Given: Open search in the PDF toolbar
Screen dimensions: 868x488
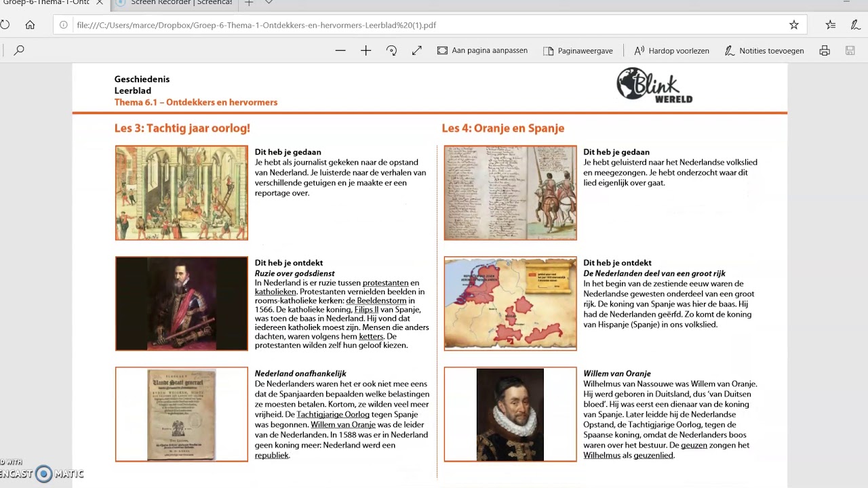Looking at the screenshot, I should click(19, 50).
